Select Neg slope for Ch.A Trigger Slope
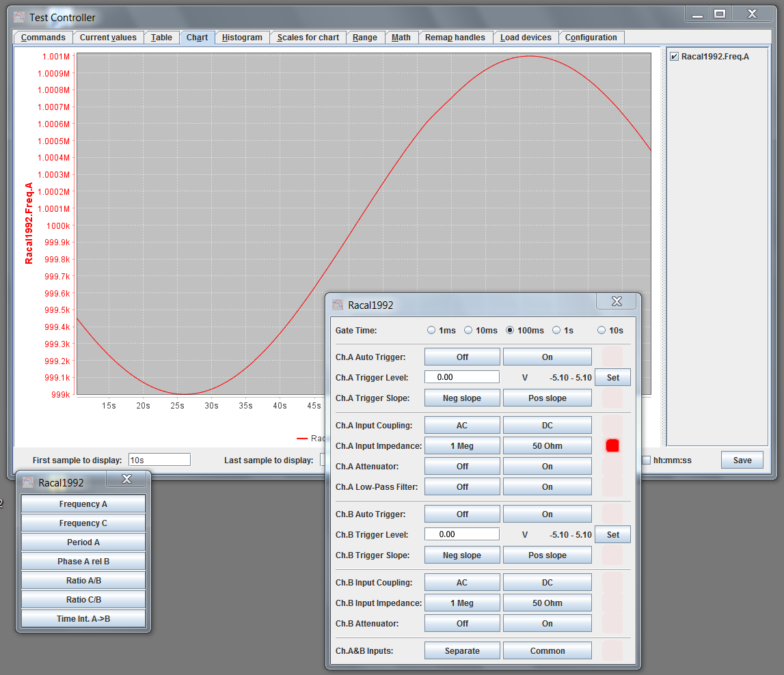The height and width of the screenshot is (675, 784). [x=462, y=398]
